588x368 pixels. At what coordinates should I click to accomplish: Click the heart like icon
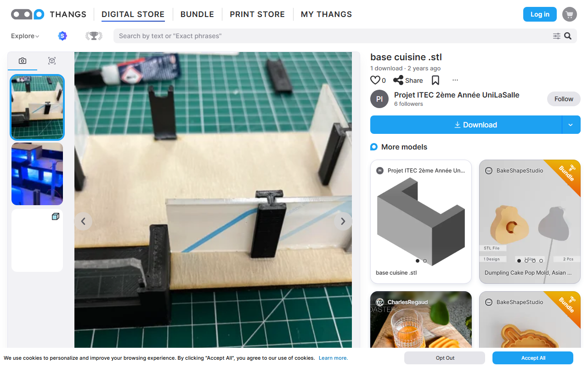tap(375, 80)
